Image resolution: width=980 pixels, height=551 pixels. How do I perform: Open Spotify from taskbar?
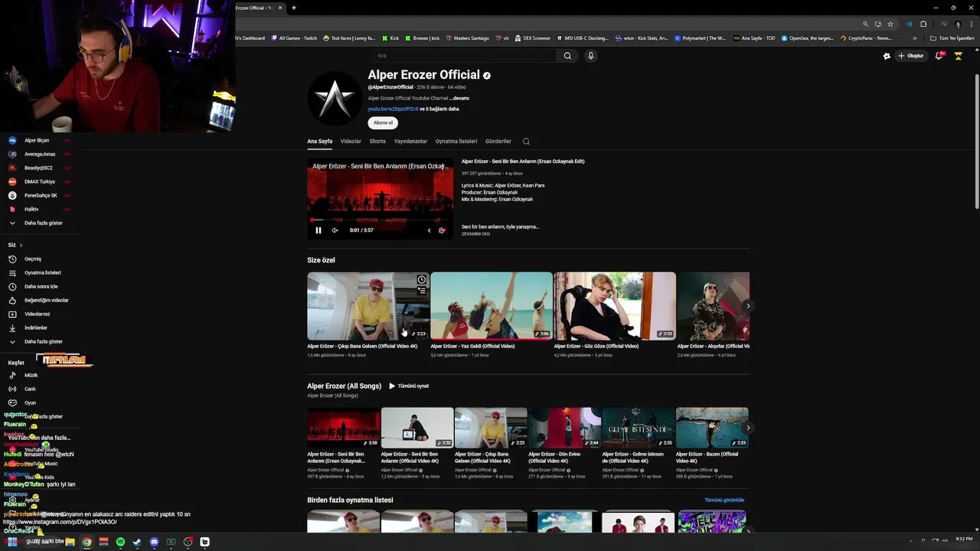(x=120, y=542)
